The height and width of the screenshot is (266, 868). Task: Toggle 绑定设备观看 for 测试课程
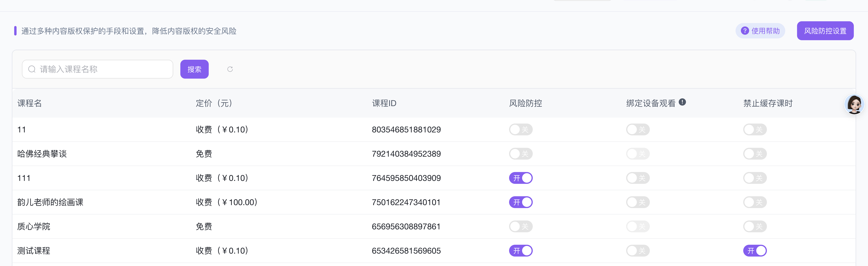tap(638, 251)
